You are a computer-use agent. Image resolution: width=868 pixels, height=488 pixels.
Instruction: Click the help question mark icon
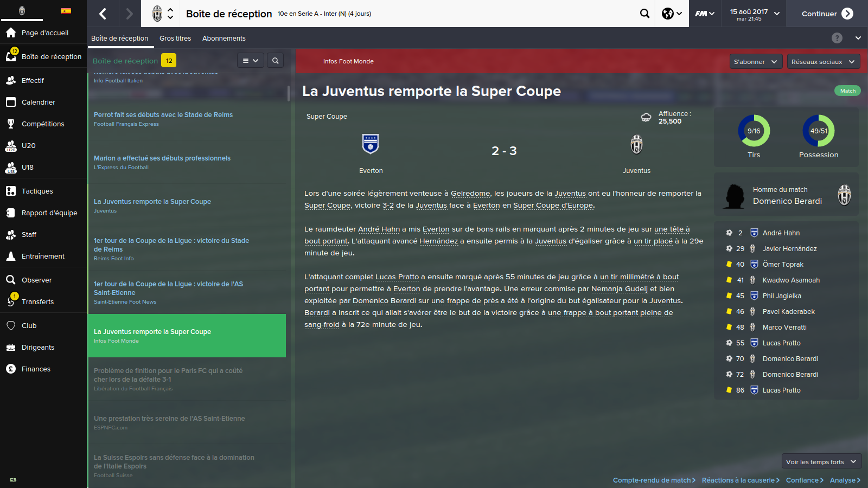tap(837, 38)
